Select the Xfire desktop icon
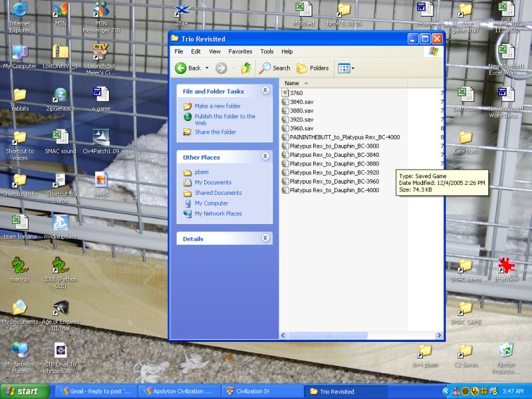The width and height of the screenshot is (532, 399). pyautogui.click(x=182, y=11)
